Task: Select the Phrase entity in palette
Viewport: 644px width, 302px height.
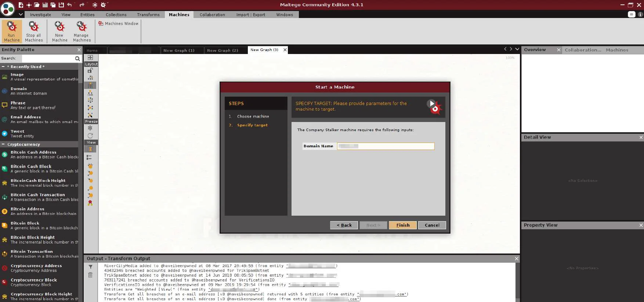Action: pos(39,105)
